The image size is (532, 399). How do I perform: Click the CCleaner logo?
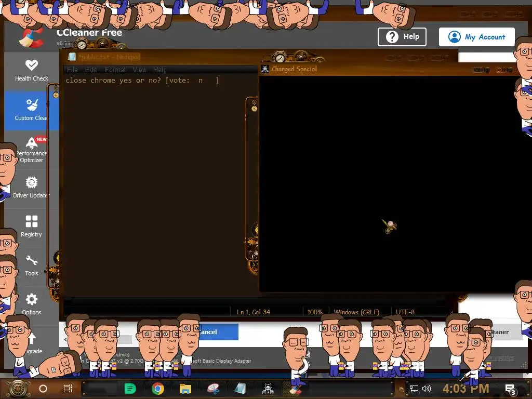[32, 37]
